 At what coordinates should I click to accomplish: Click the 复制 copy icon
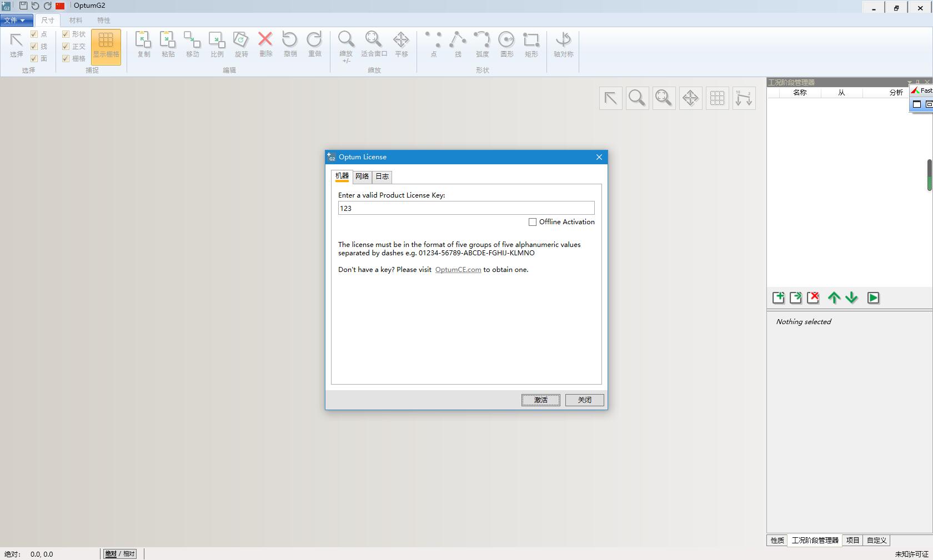tap(143, 44)
